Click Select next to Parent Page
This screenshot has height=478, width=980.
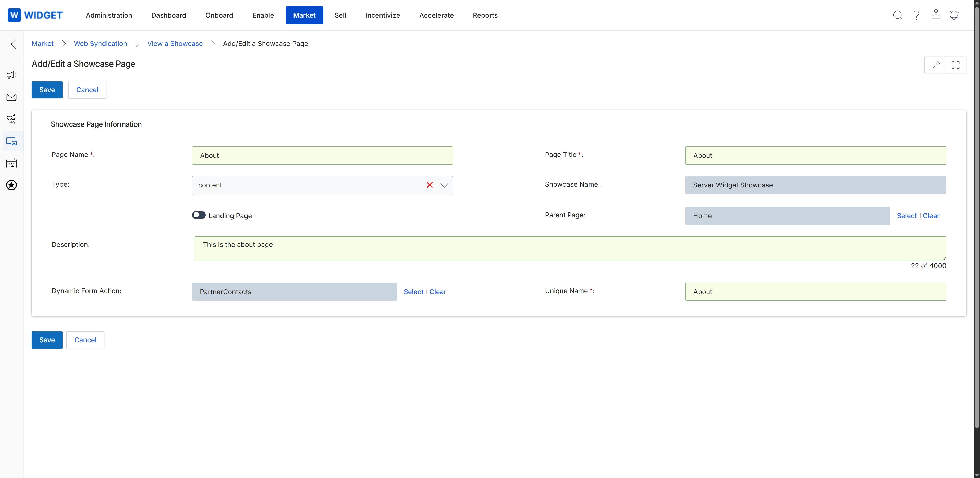pos(906,216)
